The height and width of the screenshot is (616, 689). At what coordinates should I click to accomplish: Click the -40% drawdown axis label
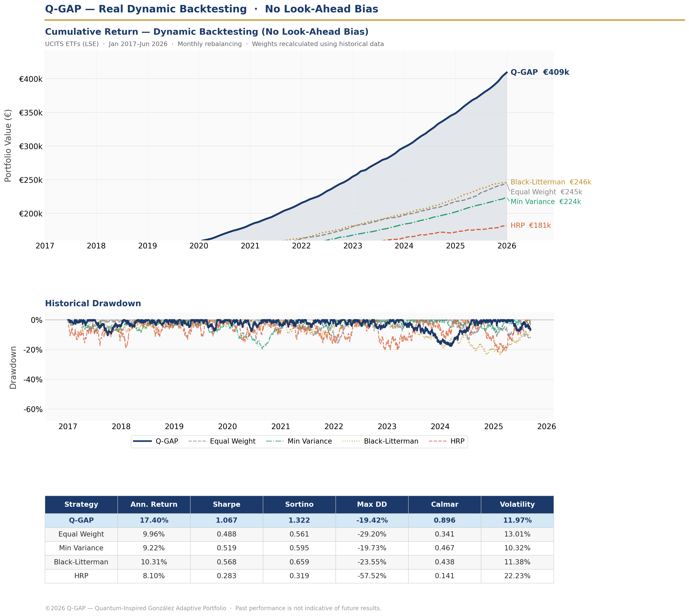coord(33,380)
